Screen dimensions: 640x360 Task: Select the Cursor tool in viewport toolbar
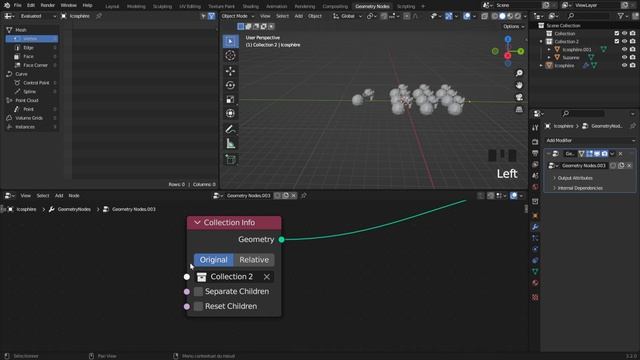[230, 56]
